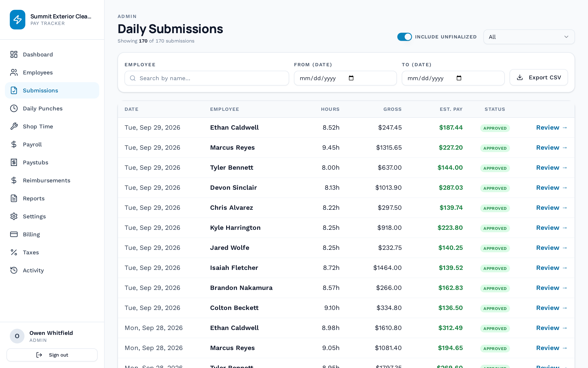588x368 pixels.
Task: Click the Hours column header
Action: click(330, 109)
